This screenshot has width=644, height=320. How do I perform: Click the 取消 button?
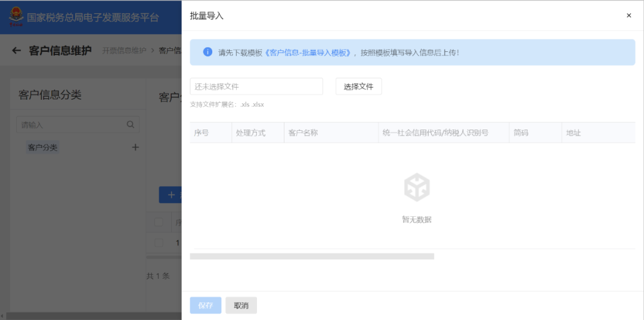(241, 306)
